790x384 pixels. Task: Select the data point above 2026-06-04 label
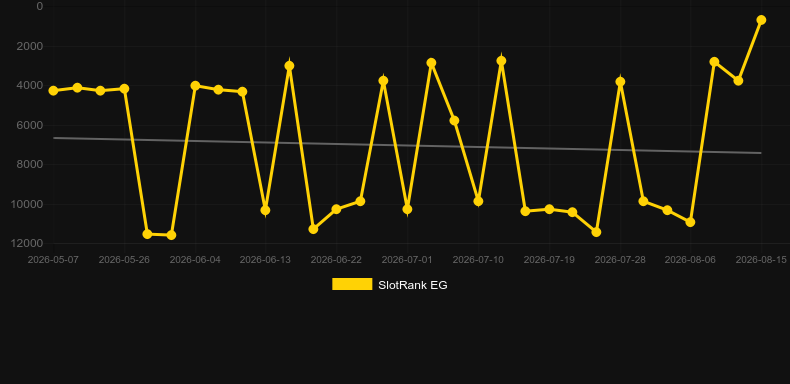[195, 86]
